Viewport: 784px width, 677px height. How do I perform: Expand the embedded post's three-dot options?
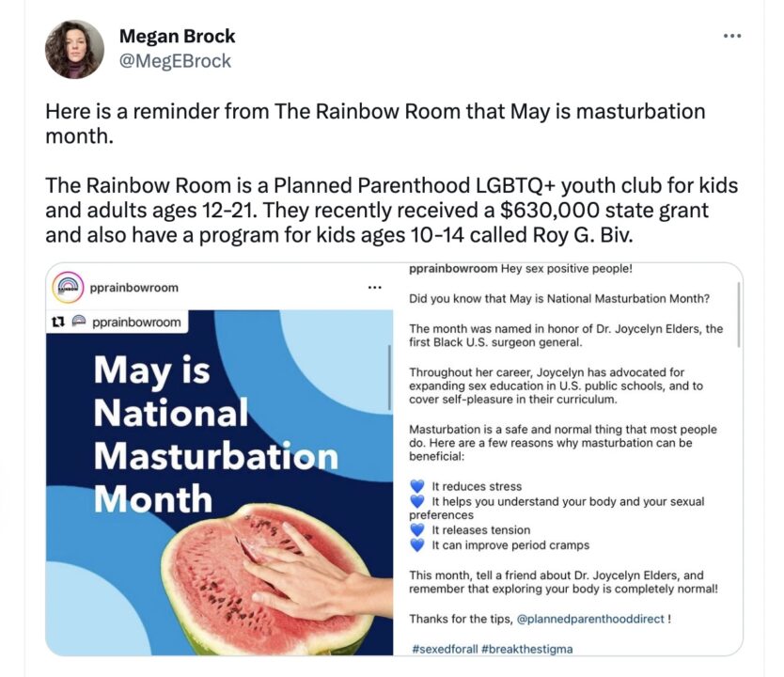tap(375, 287)
